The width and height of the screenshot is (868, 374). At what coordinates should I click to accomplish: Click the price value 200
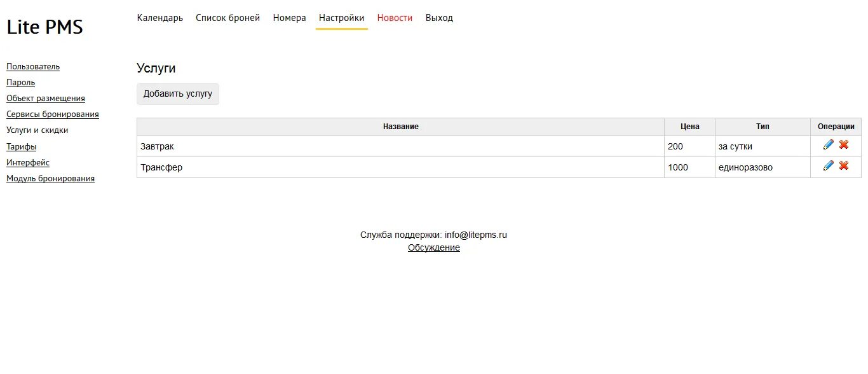point(675,146)
